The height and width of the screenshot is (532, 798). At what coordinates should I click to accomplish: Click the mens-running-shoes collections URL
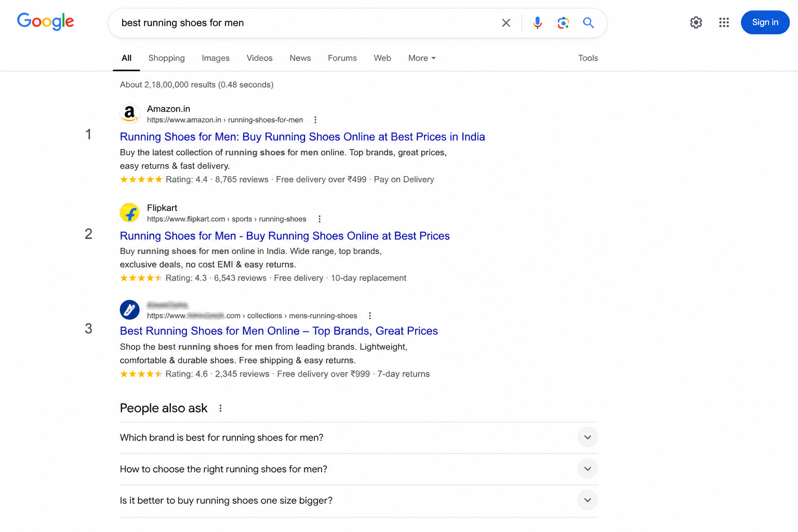pyautogui.click(x=252, y=316)
